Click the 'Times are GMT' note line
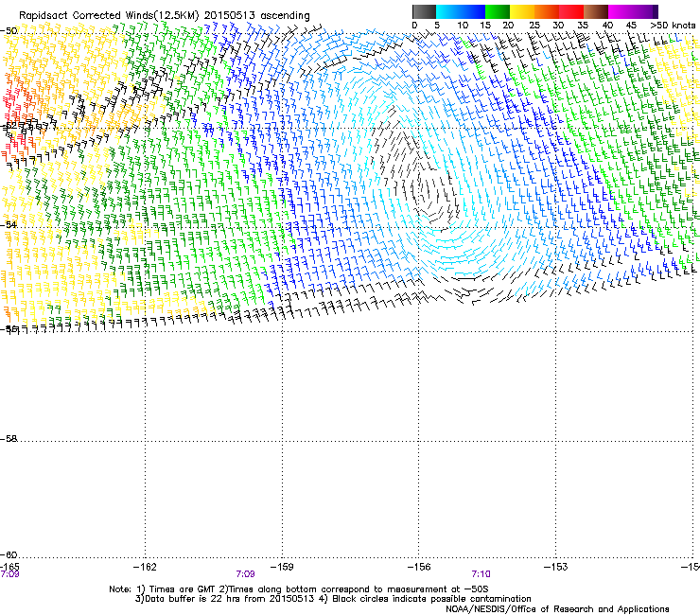 [x=299, y=589]
